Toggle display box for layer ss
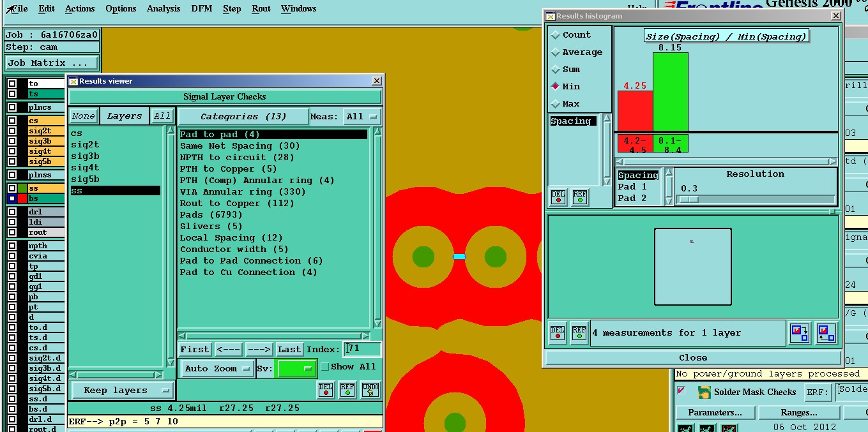 click(x=11, y=188)
